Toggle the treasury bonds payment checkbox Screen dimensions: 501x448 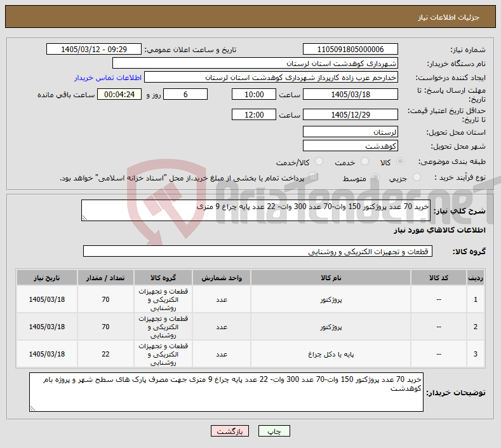pos(314,177)
